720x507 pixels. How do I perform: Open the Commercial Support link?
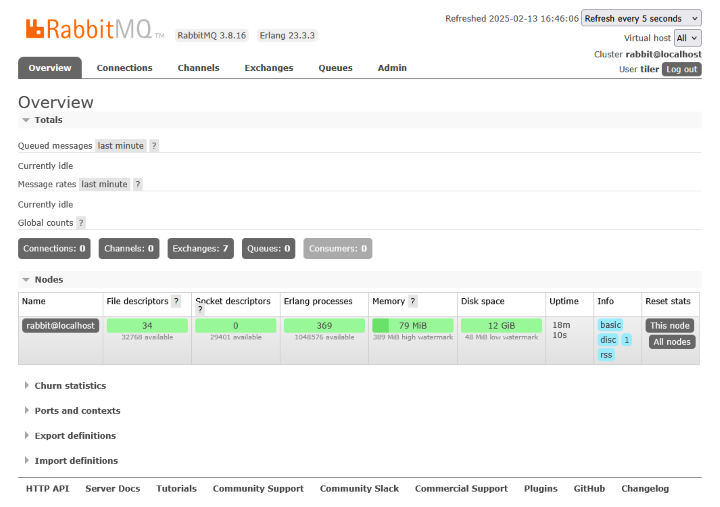(461, 489)
